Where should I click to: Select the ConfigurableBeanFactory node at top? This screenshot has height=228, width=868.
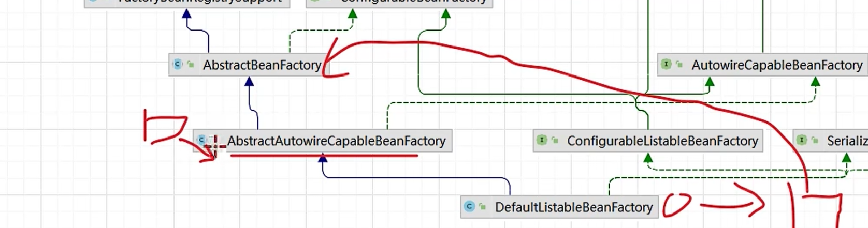tap(413, 2)
